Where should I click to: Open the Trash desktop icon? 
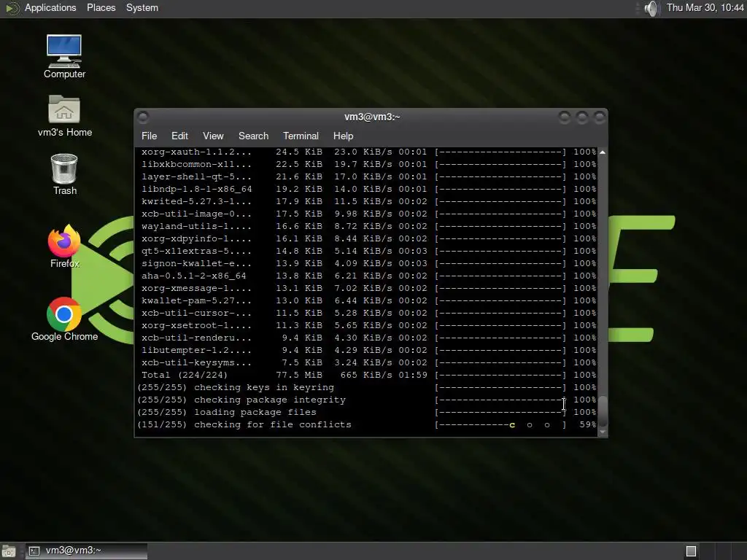(x=64, y=174)
